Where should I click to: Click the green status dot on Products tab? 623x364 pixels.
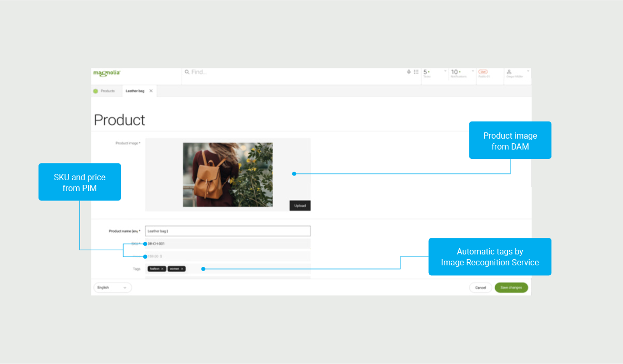point(96,91)
